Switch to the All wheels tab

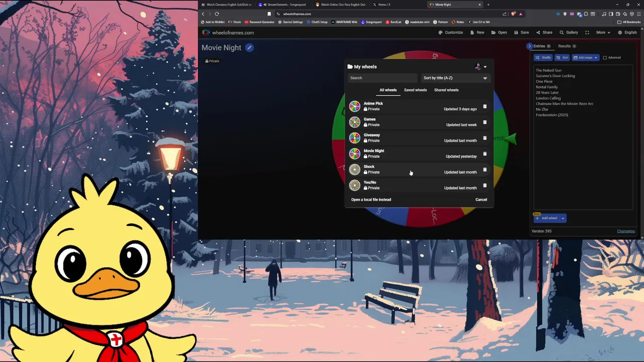tap(388, 90)
